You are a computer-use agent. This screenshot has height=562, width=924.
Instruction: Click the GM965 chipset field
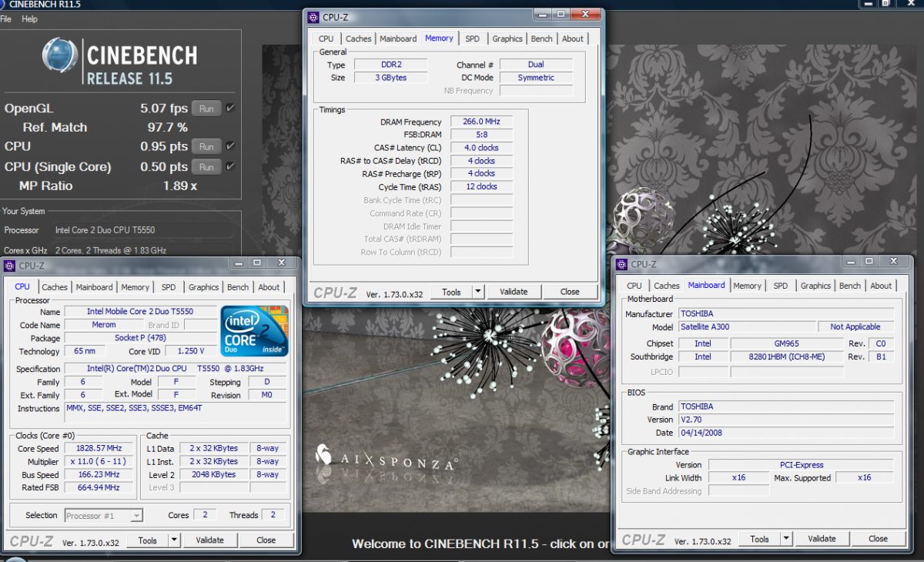(x=787, y=343)
